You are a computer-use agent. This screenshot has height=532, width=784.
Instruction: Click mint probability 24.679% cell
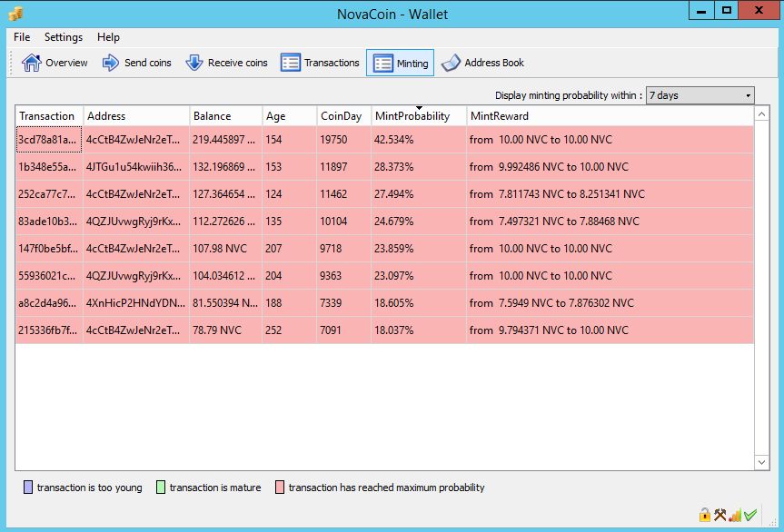419,222
